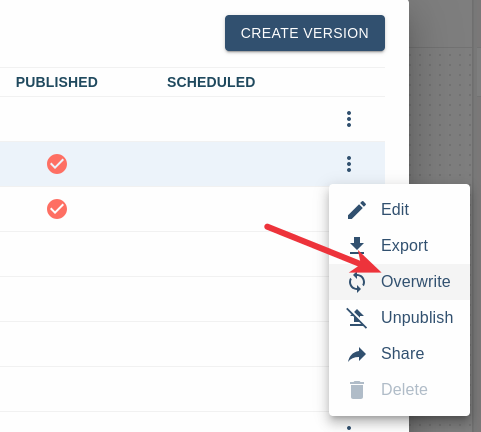Select the highlighted version row
This screenshot has height=432, width=481.
point(192,164)
